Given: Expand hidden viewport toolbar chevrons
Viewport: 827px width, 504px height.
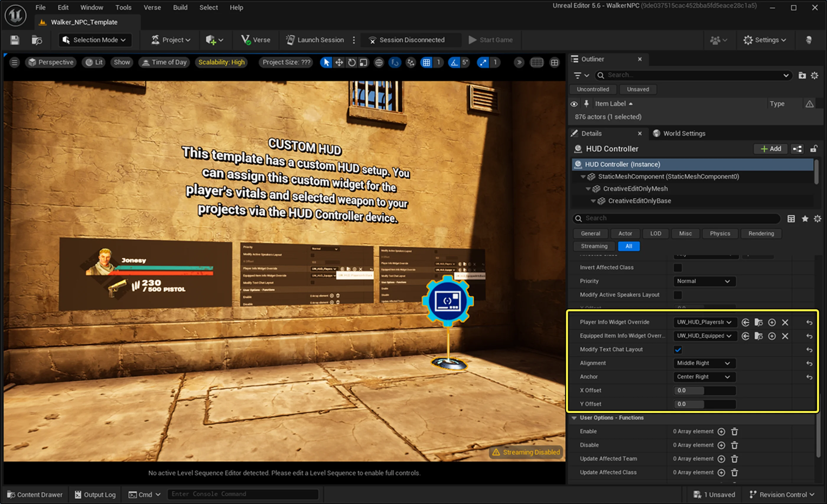Looking at the screenshot, I should [x=519, y=62].
